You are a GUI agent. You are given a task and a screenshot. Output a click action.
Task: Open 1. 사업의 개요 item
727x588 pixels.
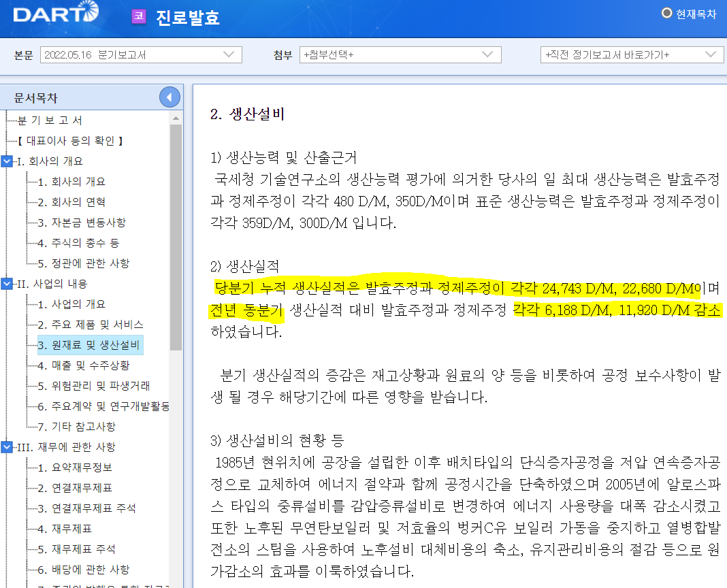click(x=71, y=304)
